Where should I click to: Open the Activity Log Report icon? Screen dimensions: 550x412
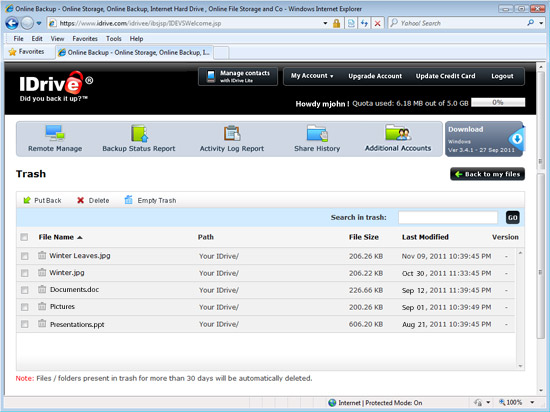click(x=232, y=133)
